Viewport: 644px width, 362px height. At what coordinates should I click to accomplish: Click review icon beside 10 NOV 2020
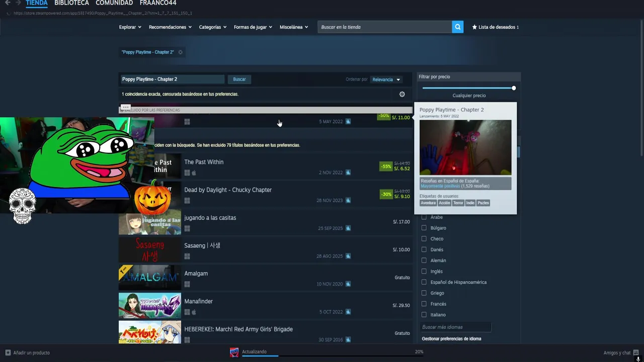pos(348,284)
